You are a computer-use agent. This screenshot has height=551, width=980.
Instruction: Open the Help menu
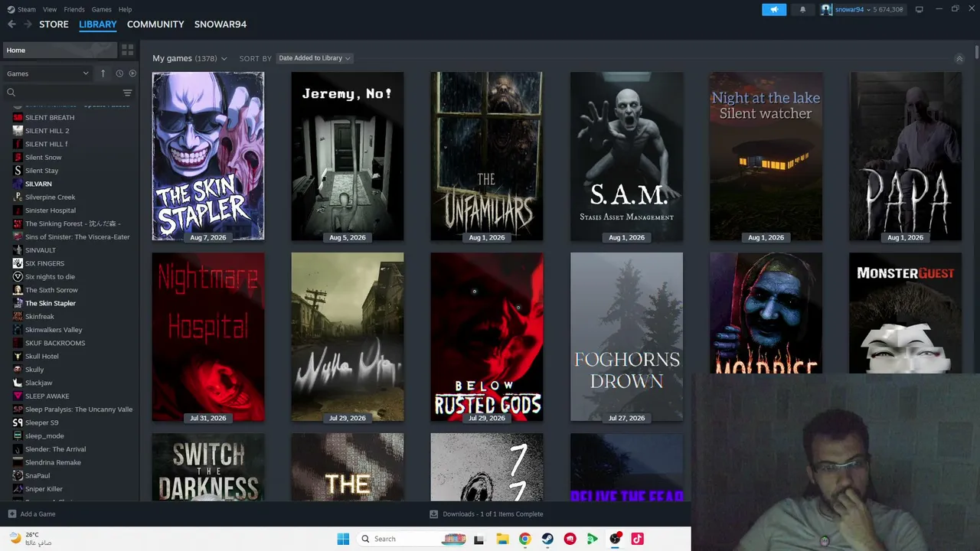click(125, 9)
